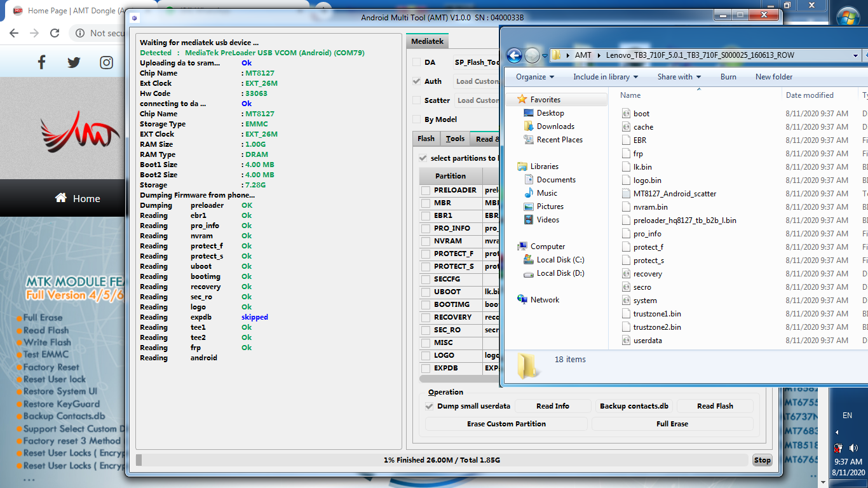The height and width of the screenshot is (488, 868).
Task: Click the Explorer forward navigation arrow
Action: pyautogui.click(x=532, y=55)
